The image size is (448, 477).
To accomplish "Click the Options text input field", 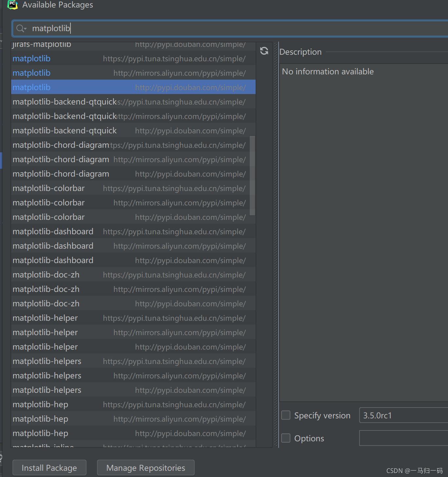I will [x=404, y=438].
